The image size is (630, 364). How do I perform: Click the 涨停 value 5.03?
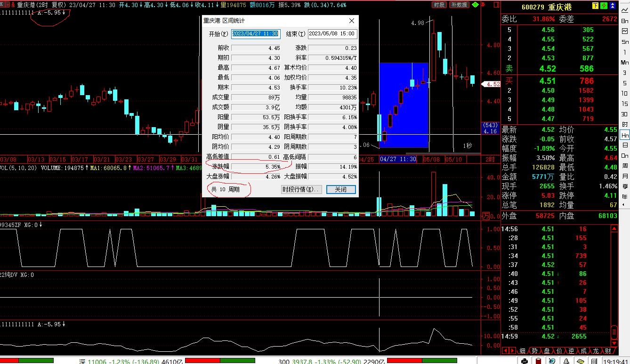548,195
